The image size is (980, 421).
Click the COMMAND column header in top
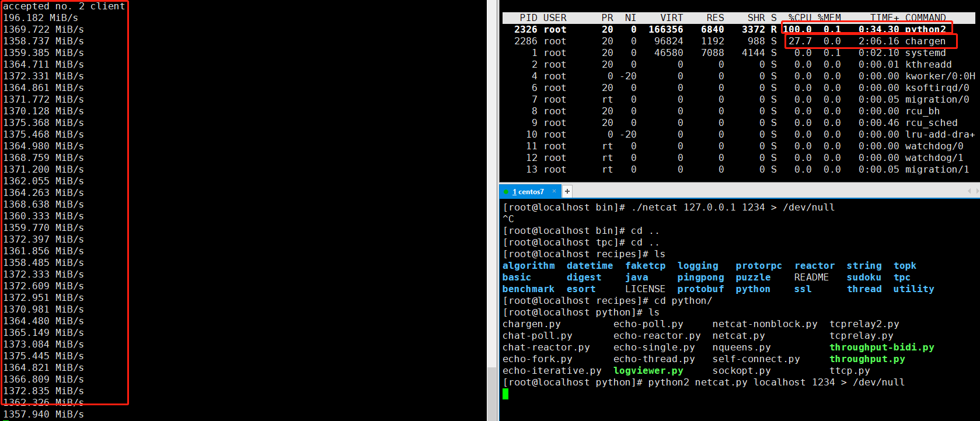[x=925, y=17]
